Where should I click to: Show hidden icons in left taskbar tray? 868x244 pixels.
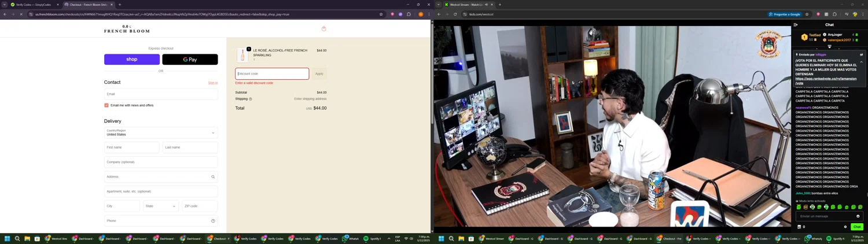pos(389,238)
